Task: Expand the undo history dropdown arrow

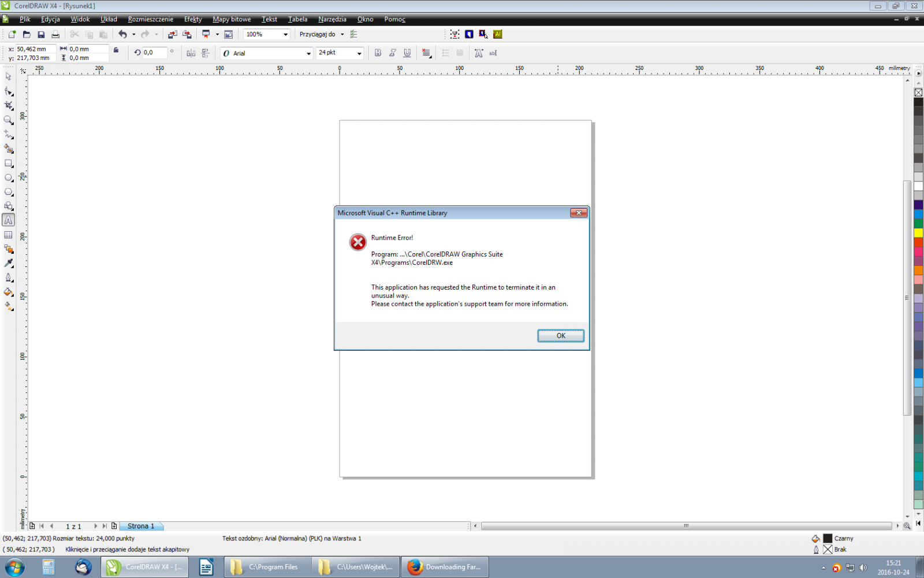Action: 133,35
